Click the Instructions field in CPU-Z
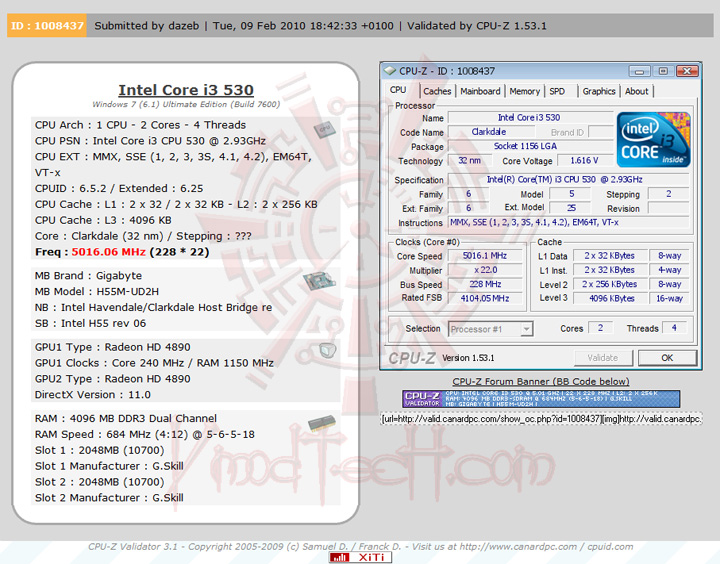 coord(568,222)
